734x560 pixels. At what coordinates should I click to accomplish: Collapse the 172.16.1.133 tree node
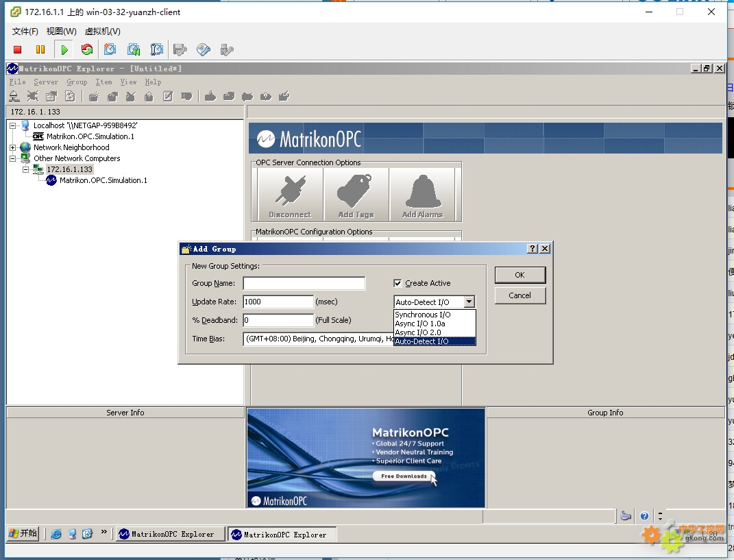26,169
